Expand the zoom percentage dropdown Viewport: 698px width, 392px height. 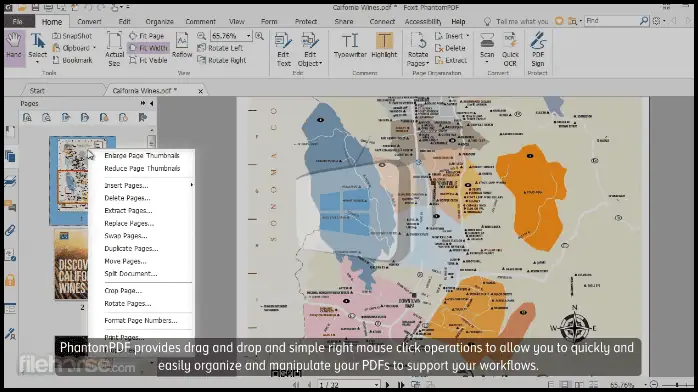(x=248, y=36)
